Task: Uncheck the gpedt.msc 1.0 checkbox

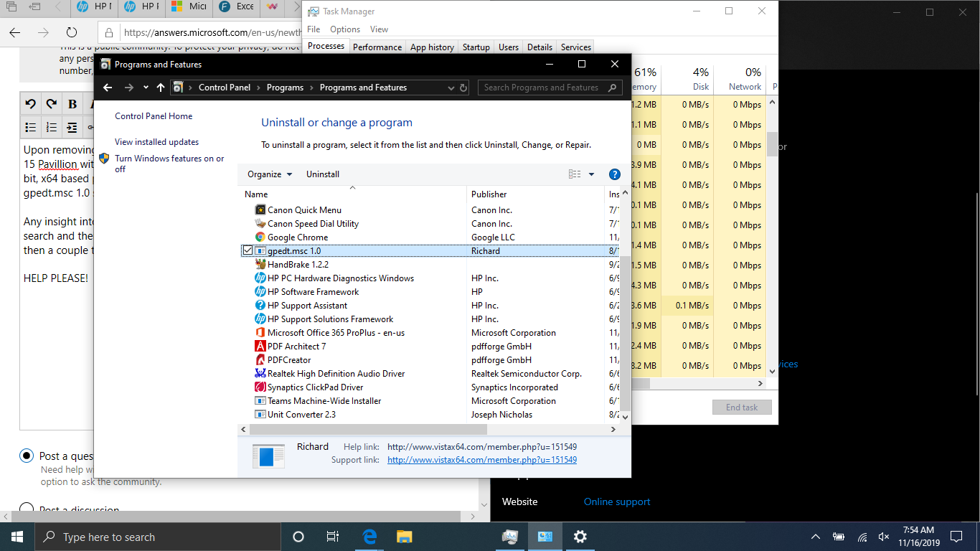Action: [x=248, y=250]
